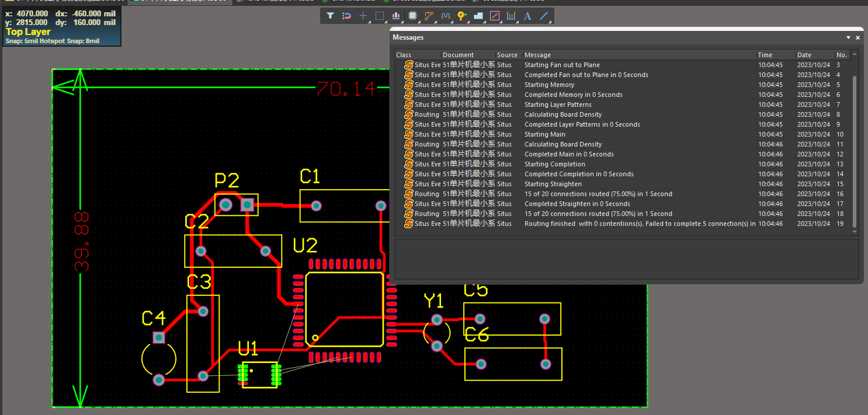Select the 39.88 vertical board dimension

82,241
